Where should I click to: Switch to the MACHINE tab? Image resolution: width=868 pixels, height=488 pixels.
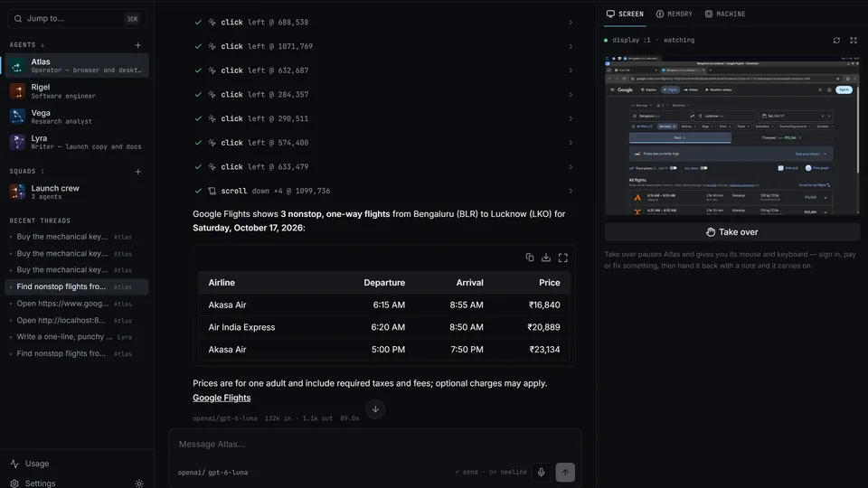point(725,14)
